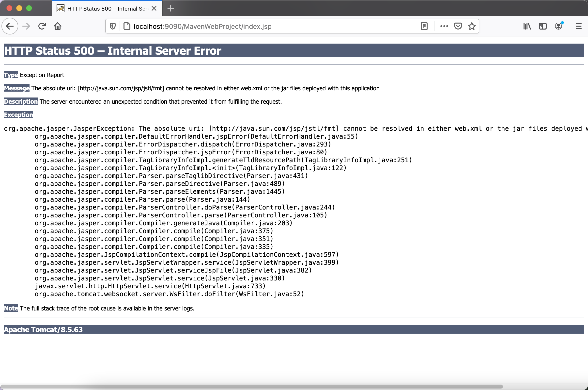Click the message 'absolute uri' text
This screenshot has width=588, height=390.
point(205,88)
